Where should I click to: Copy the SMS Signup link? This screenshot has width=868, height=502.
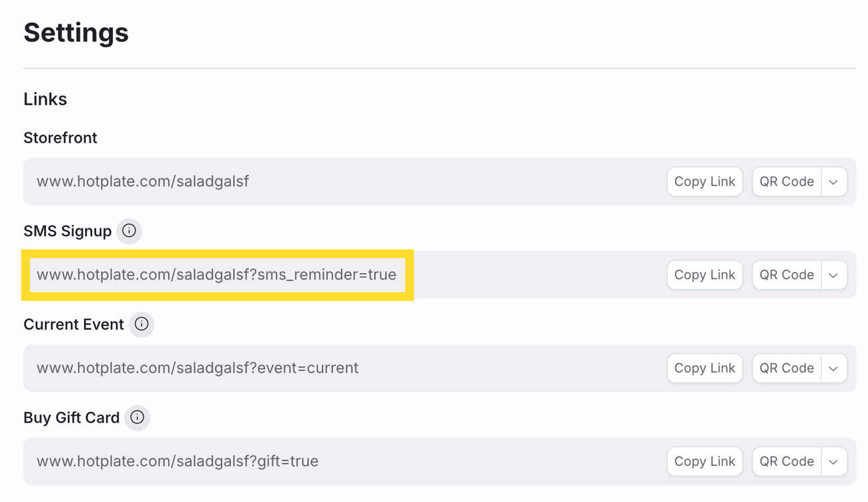coord(704,275)
